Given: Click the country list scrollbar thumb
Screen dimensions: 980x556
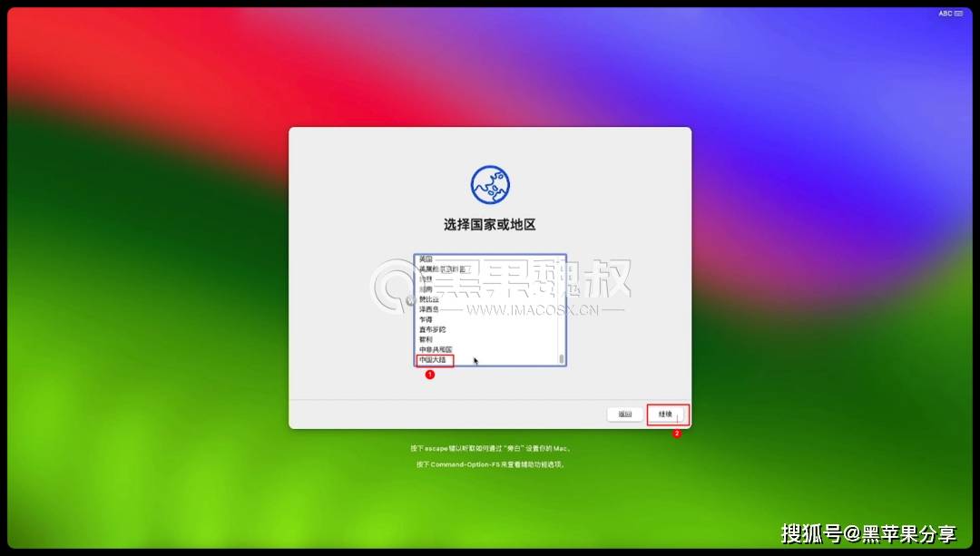Looking at the screenshot, I should pos(562,358).
